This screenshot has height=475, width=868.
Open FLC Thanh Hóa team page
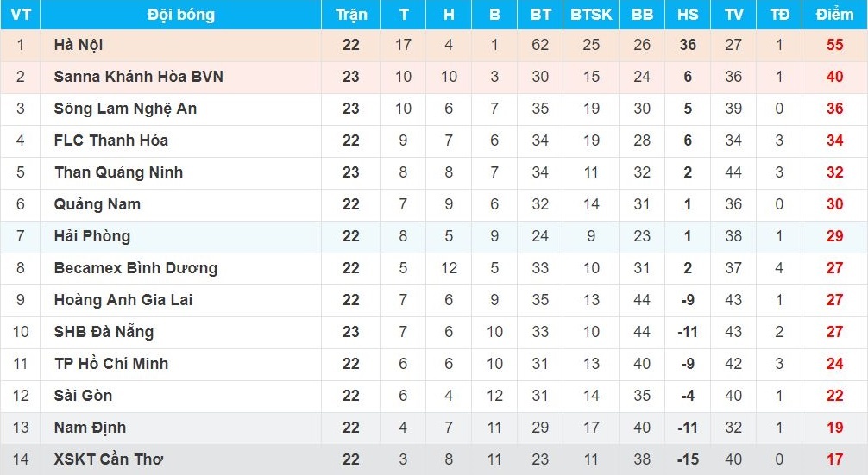point(110,141)
